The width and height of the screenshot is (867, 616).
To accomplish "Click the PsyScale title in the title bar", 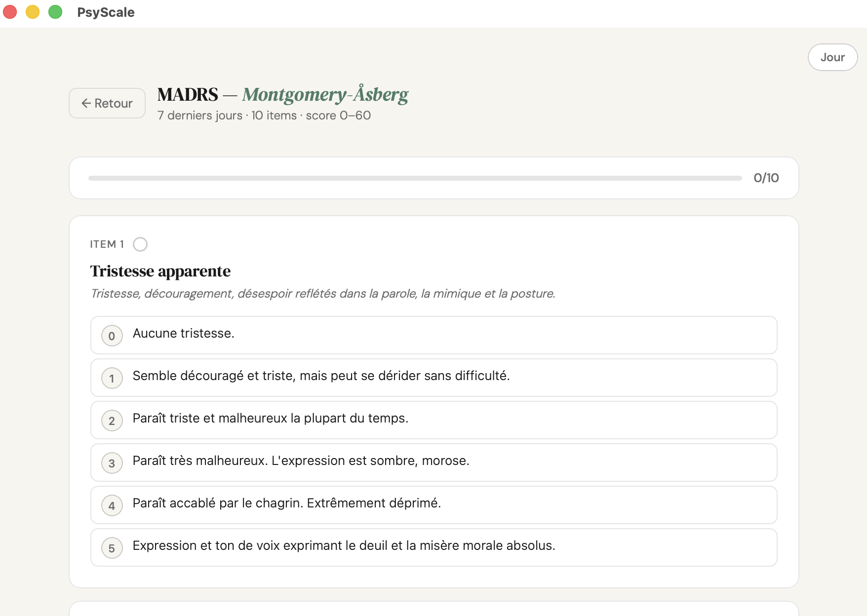I will point(106,12).
